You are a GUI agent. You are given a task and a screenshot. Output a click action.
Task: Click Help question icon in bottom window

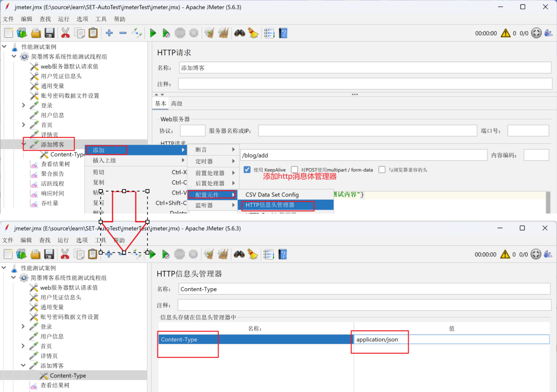[283, 254]
